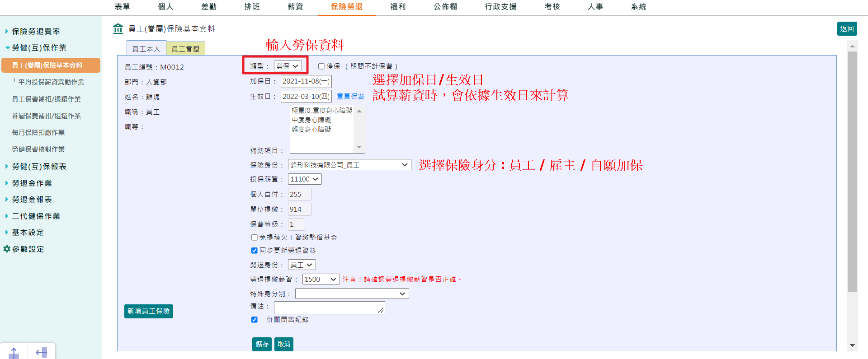The width and height of the screenshot is (868, 359).
Task: Open 勞健保費核對作業 in sidebar
Action: coord(38,149)
